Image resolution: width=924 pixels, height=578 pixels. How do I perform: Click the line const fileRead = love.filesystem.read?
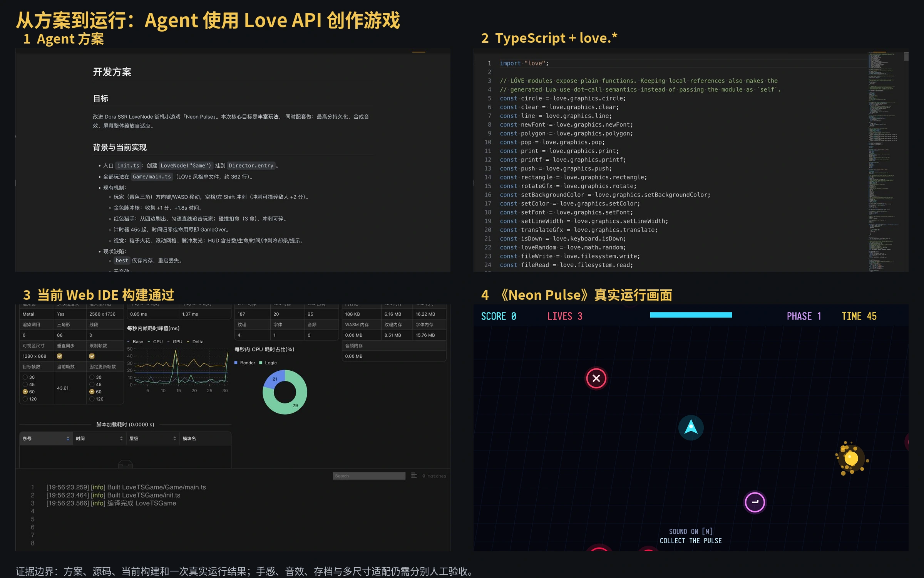[566, 265]
